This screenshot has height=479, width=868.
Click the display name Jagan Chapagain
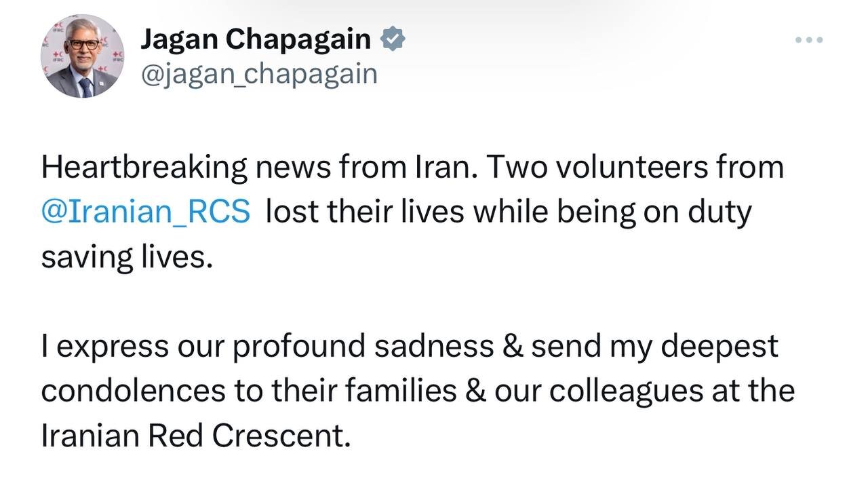256,40
